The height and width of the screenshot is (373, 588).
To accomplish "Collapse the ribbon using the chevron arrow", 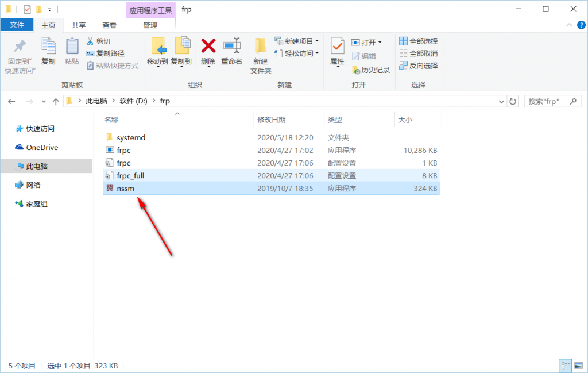I will (569, 25).
